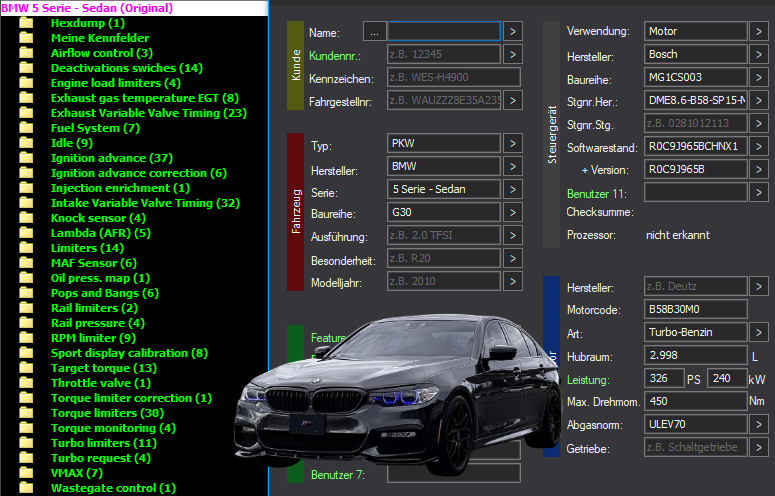Click folder icon beside Target torque (13)
Screen dimensions: 775x496
click(26, 368)
